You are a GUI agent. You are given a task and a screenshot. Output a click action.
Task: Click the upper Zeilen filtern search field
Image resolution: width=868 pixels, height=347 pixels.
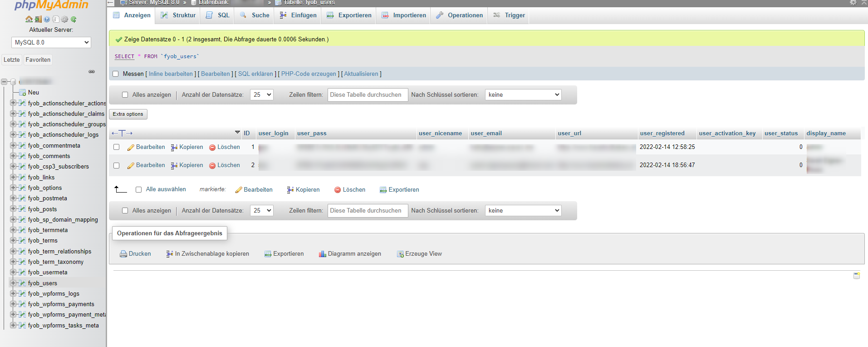pos(368,95)
